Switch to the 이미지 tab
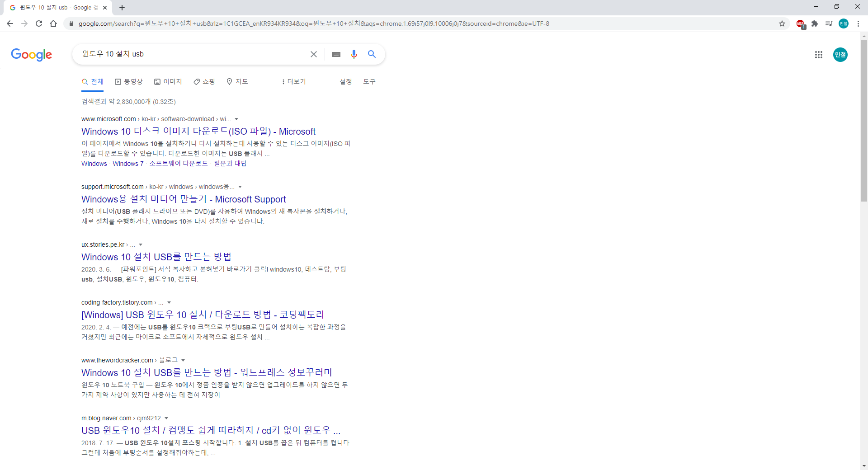Viewport: 868px width, 470px height. (168, 82)
